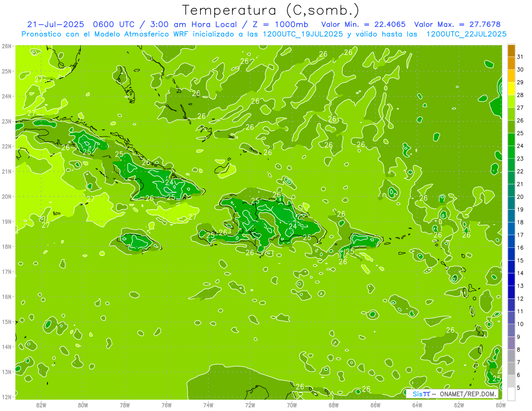
Task: Click the 29 value on the color scale
Action: (x=520, y=82)
